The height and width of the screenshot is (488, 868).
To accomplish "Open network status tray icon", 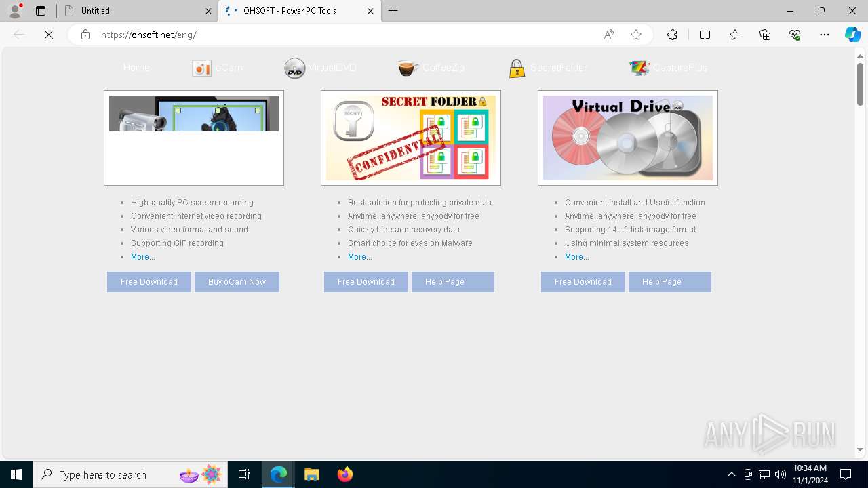I will point(764,474).
